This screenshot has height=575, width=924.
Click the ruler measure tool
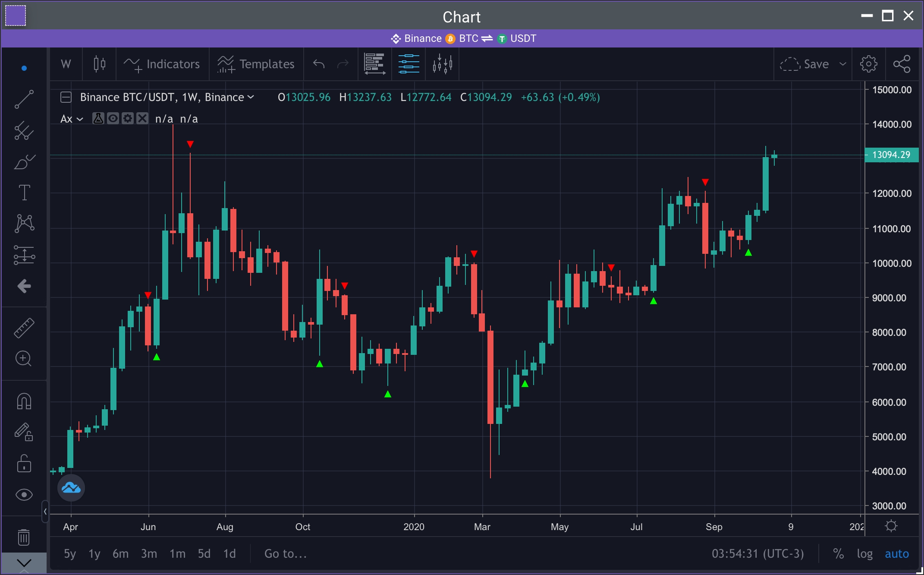tap(24, 328)
